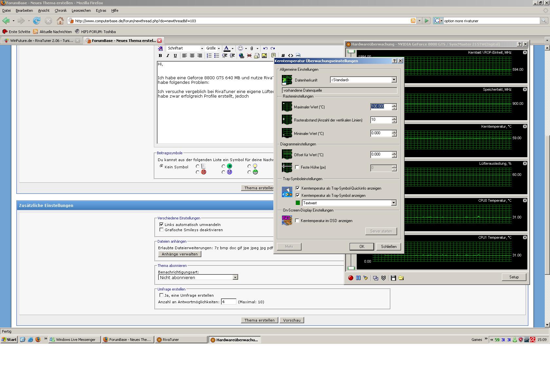Insert numbered list in forum editor
Image resolution: width=550 pixels, height=392 pixels.
click(209, 56)
